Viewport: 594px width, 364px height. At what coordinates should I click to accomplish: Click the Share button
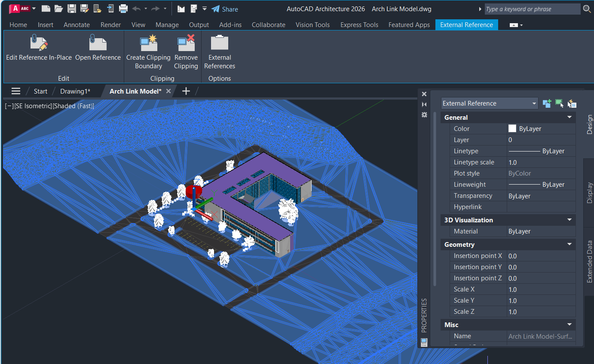(x=225, y=9)
